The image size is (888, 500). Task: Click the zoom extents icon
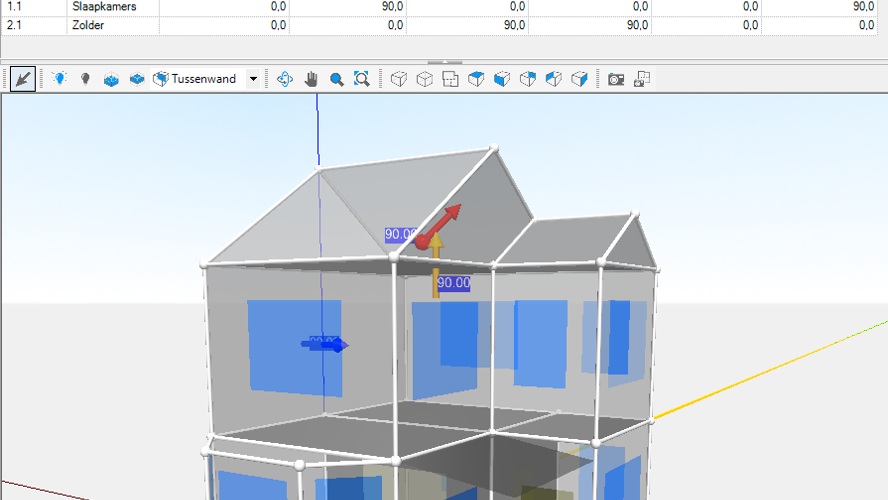361,79
